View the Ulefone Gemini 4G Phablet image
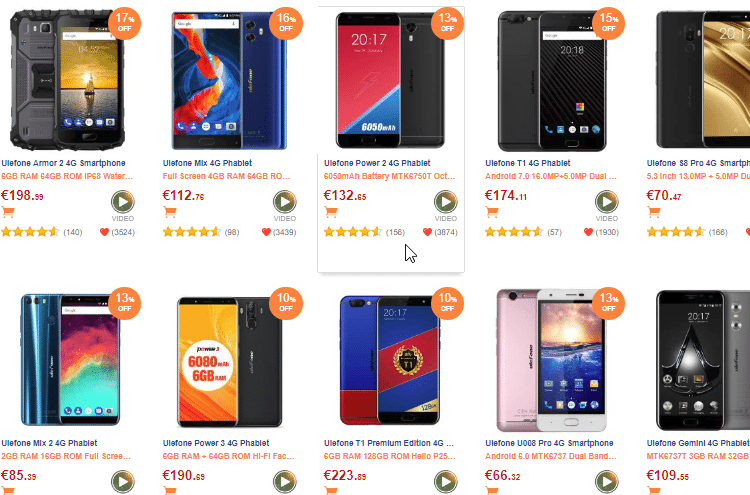The height and width of the screenshot is (495, 750). point(703,360)
